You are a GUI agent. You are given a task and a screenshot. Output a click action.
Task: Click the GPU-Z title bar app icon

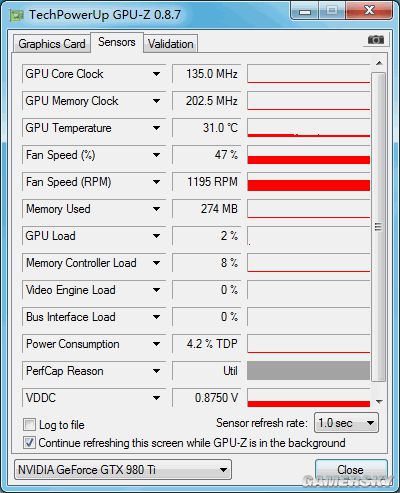(x=17, y=15)
